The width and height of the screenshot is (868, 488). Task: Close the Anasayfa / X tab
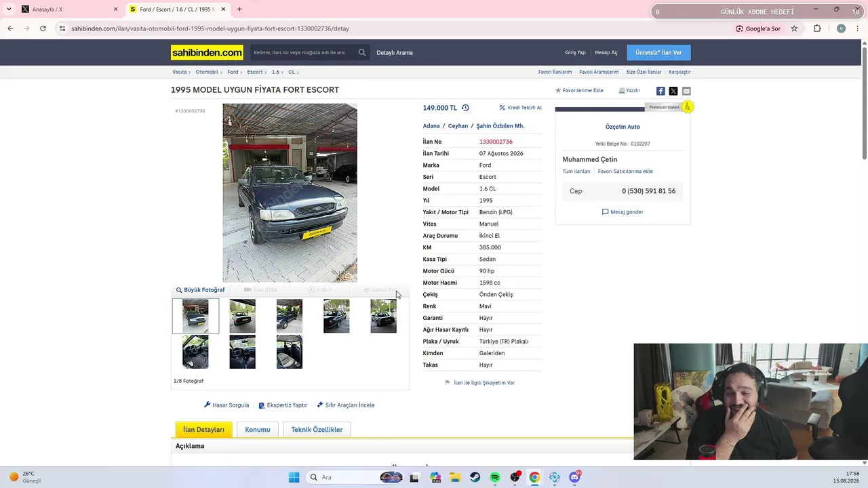click(x=115, y=9)
